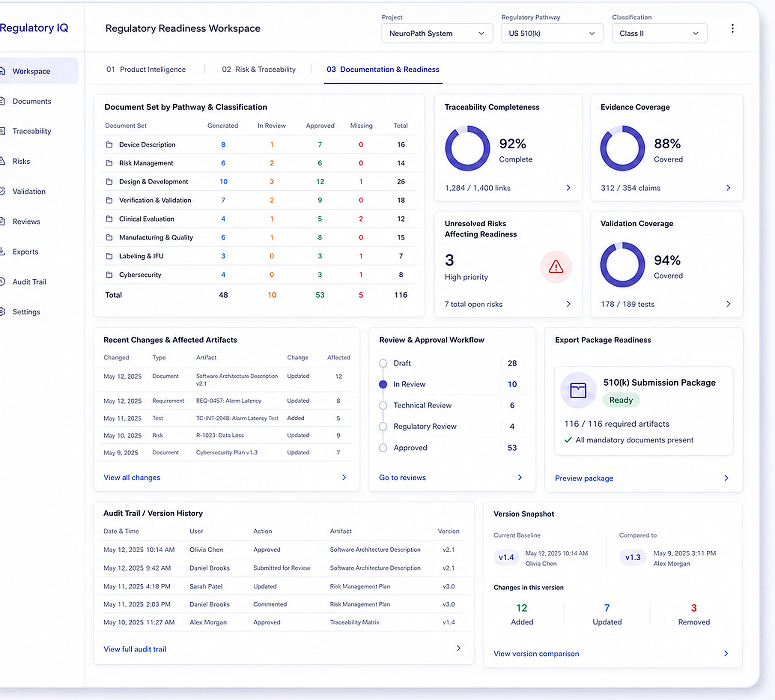
Task: Click arrow next to Go to reviews
Action: [520, 478]
